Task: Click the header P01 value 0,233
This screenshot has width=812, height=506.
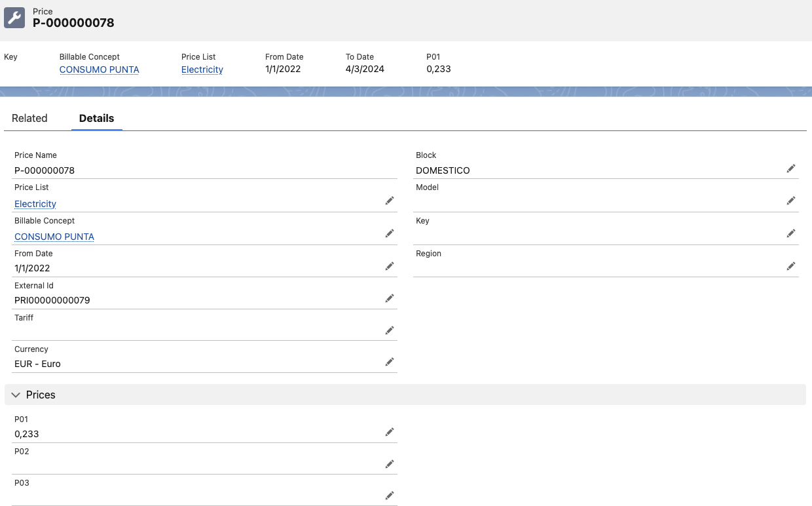Action: pos(439,69)
